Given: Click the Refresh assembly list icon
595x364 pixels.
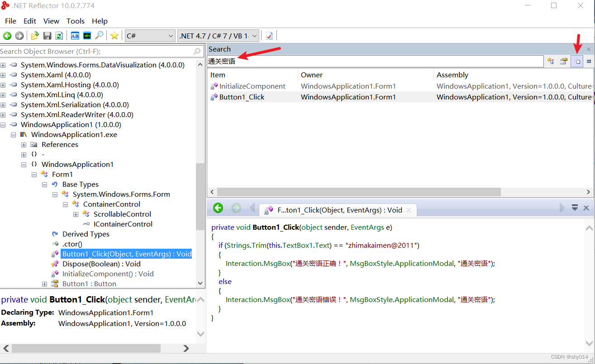Looking at the screenshot, I should [59, 36].
